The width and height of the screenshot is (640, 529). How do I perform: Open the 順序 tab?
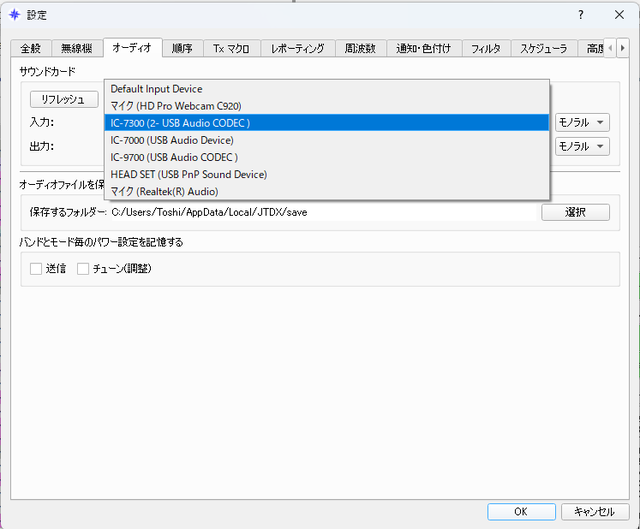point(182,49)
